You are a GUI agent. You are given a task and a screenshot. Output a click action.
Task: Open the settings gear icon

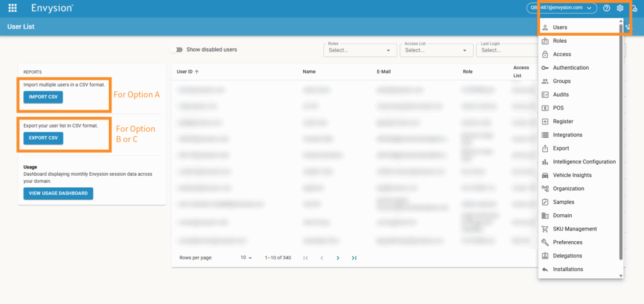pos(620,8)
